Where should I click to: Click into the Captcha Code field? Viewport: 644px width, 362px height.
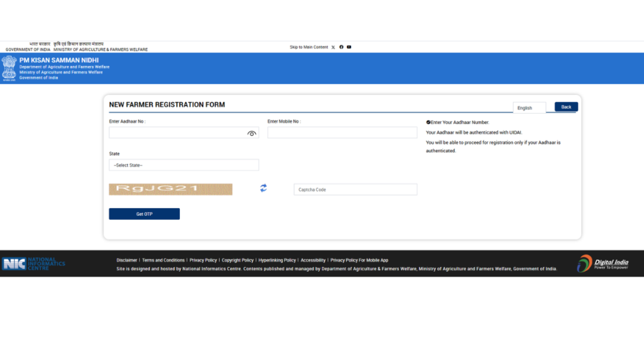coord(355,189)
